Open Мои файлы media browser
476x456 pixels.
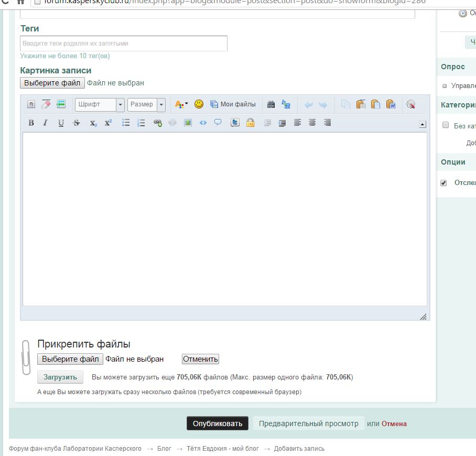click(x=233, y=104)
